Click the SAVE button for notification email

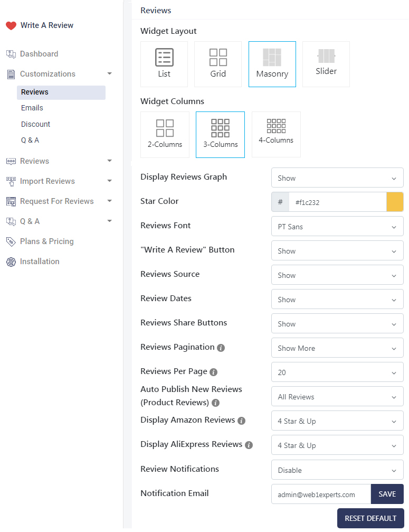pyautogui.click(x=387, y=494)
